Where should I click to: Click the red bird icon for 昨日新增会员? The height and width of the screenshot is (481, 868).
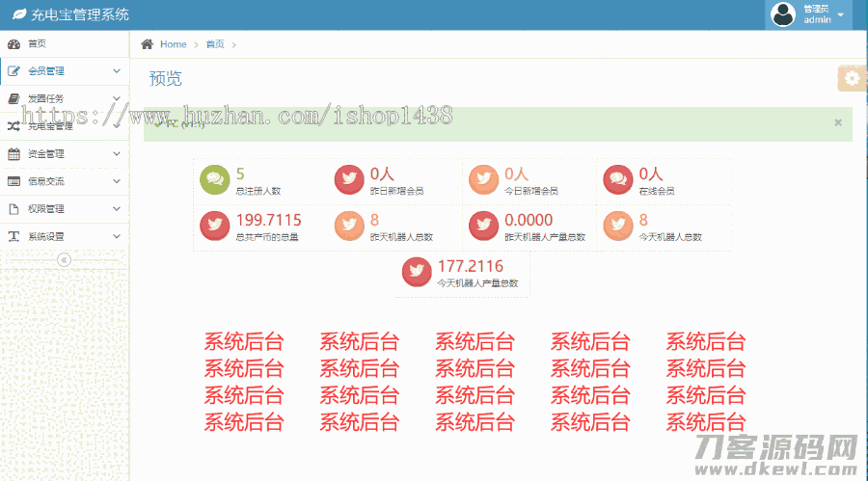[349, 179]
